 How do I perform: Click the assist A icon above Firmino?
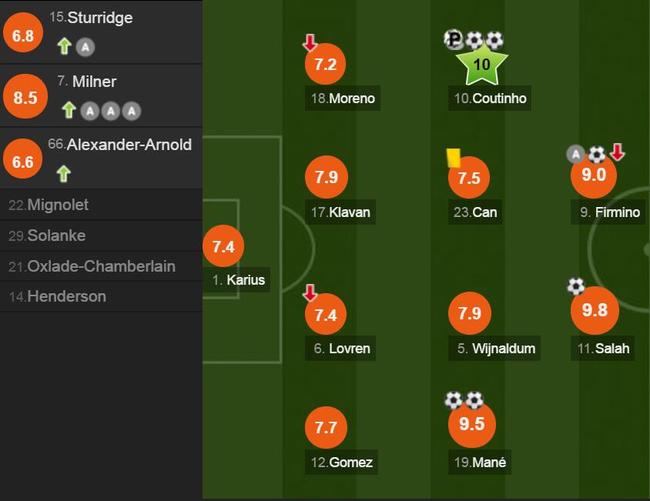pos(575,154)
